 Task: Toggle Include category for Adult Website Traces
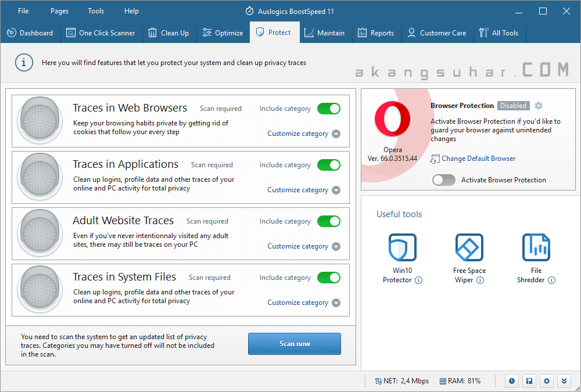[329, 221]
